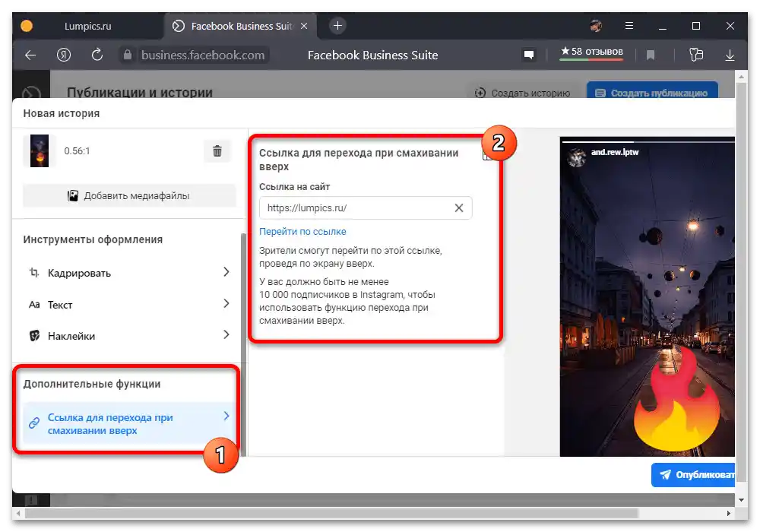
Task: Click the and.rew.lptw username in preview
Action: pos(615,152)
